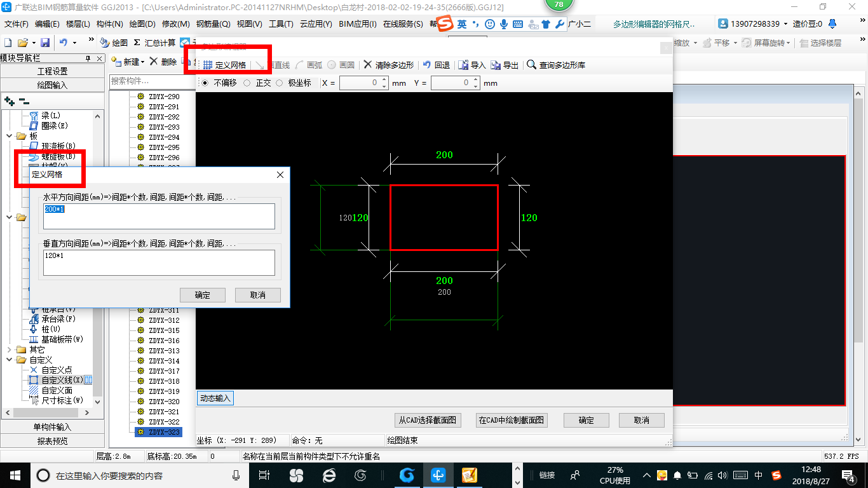
Task: Increment the X offset spinner up arrow
Action: pyautogui.click(x=384, y=80)
